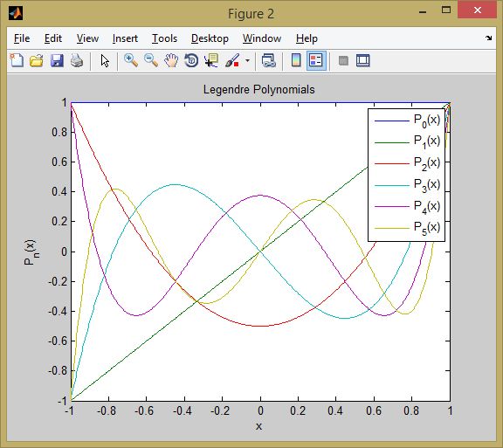Save the figure using the floppy icon
The image size is (503, 448).
coord(57,60)
